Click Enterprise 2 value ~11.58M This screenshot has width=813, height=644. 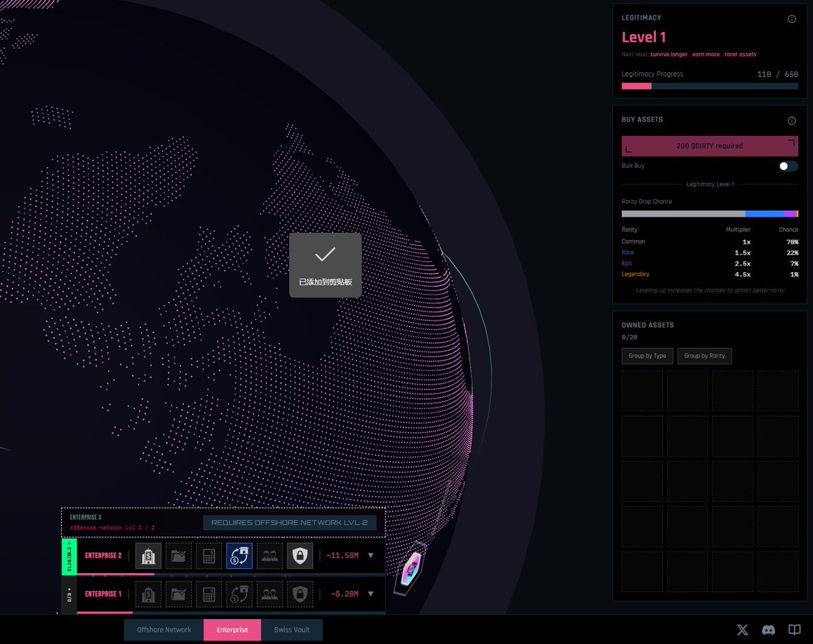point(342,556)
